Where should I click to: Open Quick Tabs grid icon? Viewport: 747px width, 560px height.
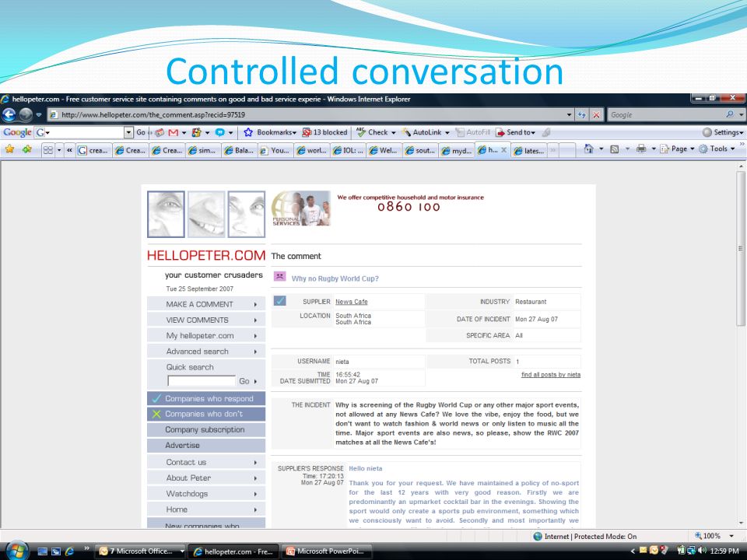pyautogui.click(x=48, y=150)
